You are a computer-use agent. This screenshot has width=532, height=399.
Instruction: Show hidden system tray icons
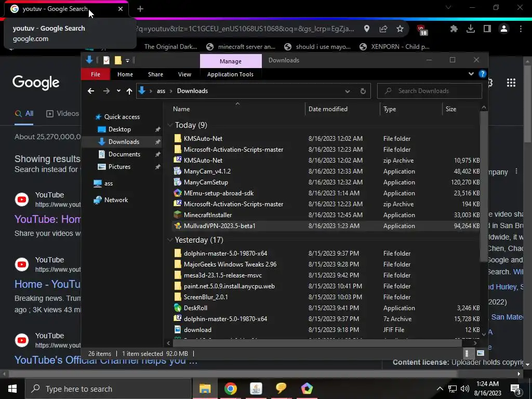tap(440, 389)
